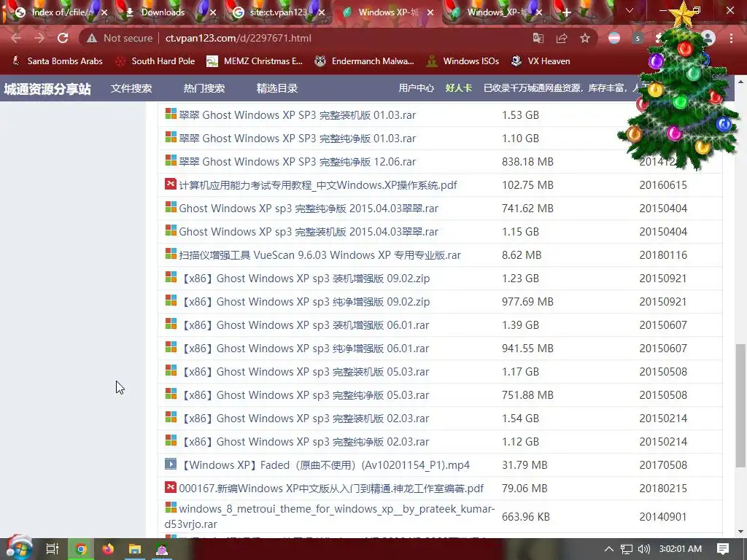Viewport: 747px width, 560px height.
Task: Open 文件搜索 menu item
Action: (131, 88)
